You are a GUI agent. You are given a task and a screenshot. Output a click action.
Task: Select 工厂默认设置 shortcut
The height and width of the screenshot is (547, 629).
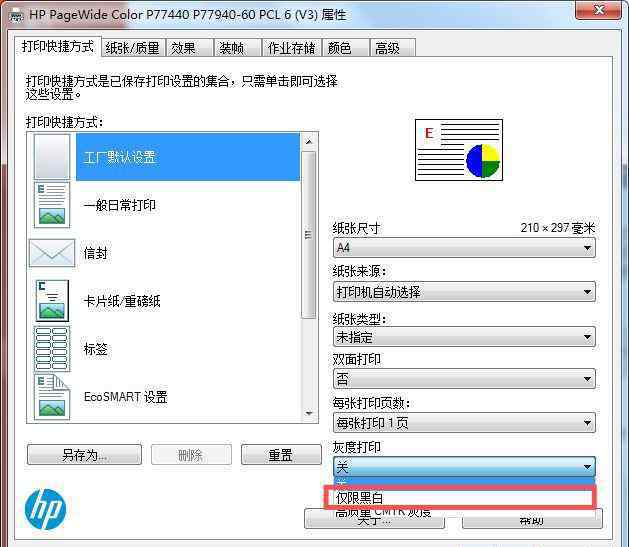coord(188,156)
